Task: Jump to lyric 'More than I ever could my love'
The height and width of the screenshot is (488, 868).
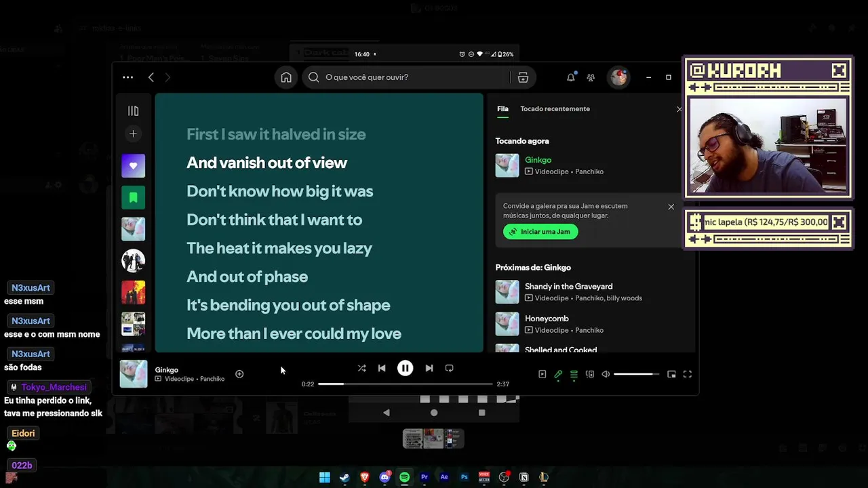Action: (294, 333)
